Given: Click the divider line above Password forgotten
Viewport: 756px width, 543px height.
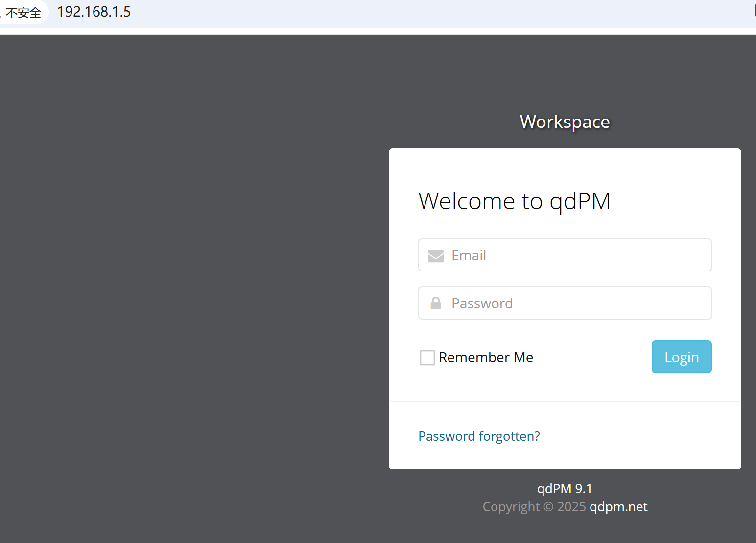Looking at the screenshot, I should 565,402.
